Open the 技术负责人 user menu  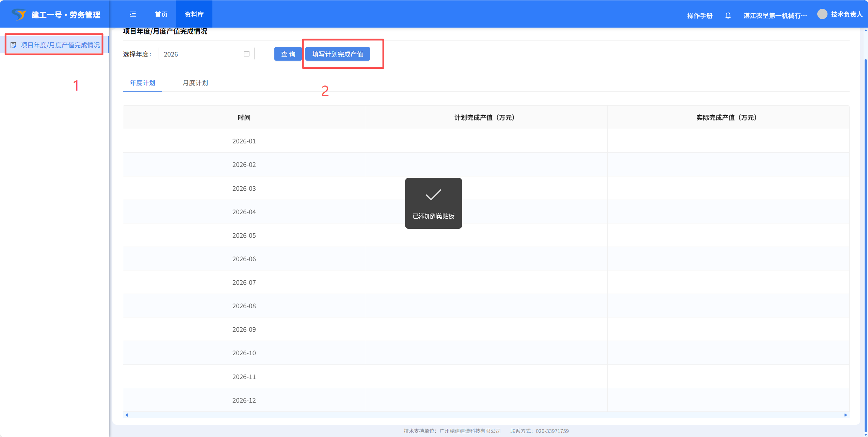coord(846,14)
